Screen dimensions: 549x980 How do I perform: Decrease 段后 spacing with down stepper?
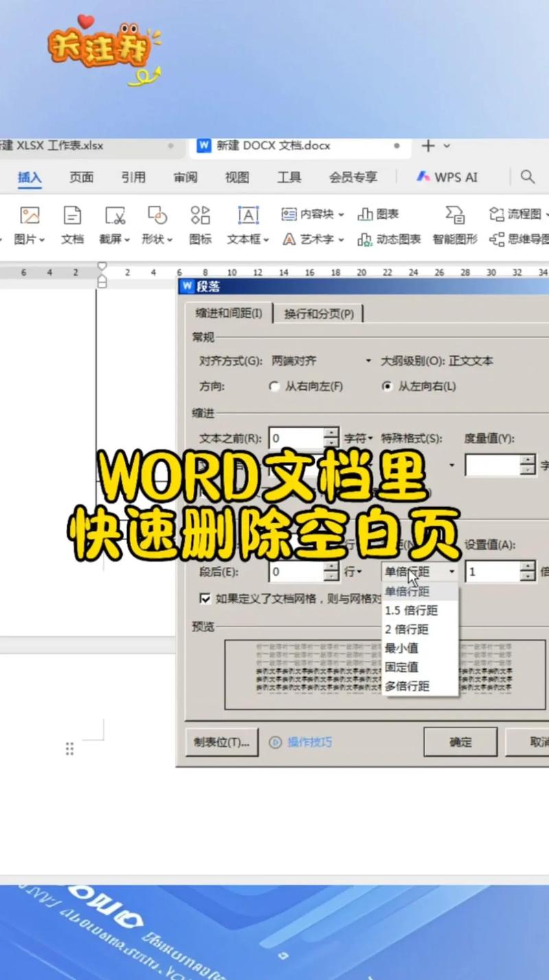point(332,576)
